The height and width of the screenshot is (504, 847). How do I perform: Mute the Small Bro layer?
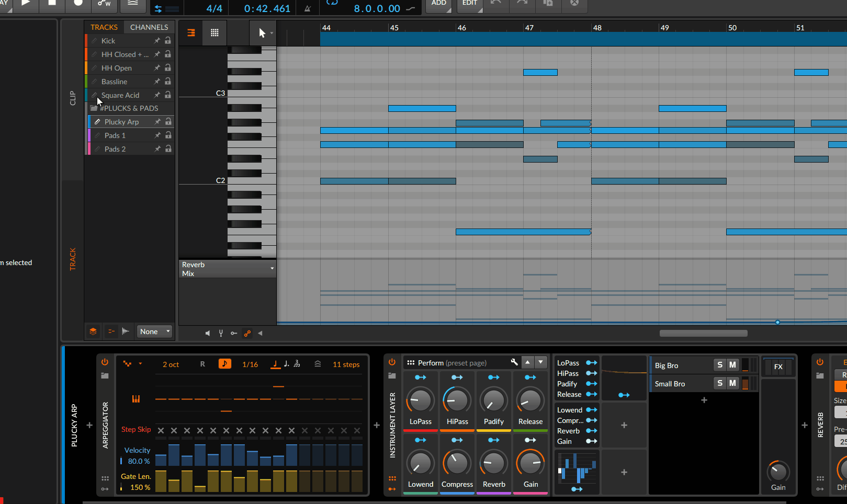(x=732, y=383)
